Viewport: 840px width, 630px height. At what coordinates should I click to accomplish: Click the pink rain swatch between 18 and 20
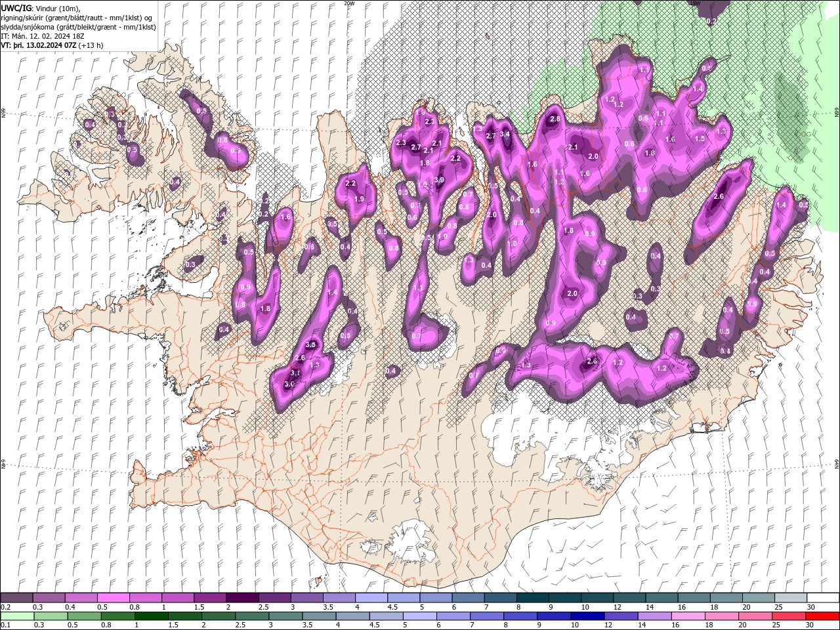tap(721, 616)
